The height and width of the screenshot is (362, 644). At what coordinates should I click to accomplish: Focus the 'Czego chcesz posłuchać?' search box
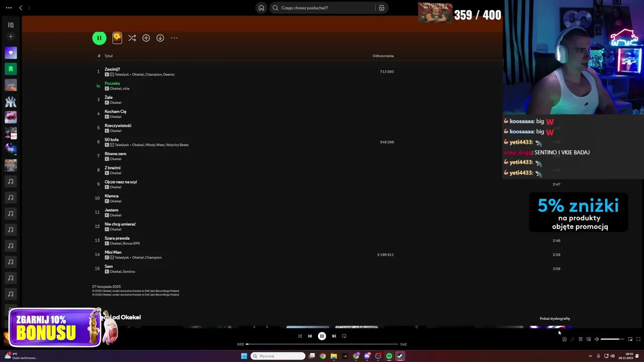tap(322, 8)
